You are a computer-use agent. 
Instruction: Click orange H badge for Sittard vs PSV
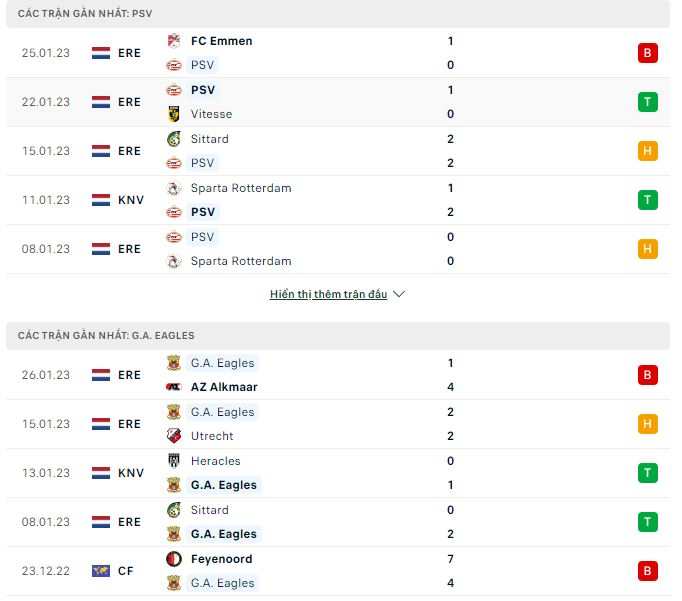click(647, 151)
